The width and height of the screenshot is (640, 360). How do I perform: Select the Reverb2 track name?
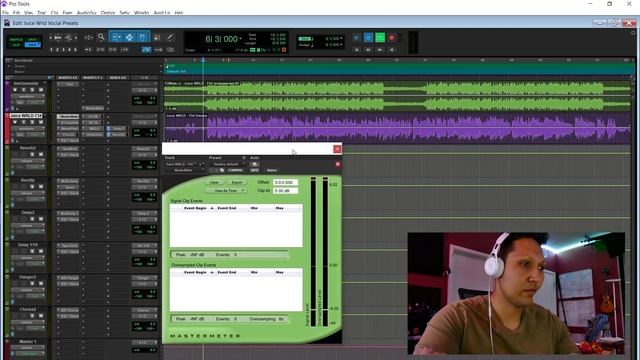28,148
